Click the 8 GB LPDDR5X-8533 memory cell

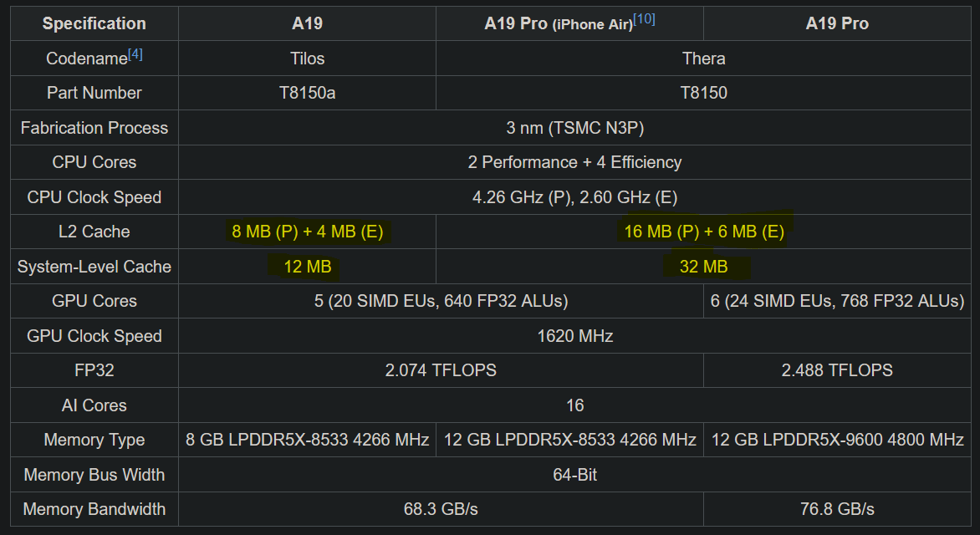(307, 440)
